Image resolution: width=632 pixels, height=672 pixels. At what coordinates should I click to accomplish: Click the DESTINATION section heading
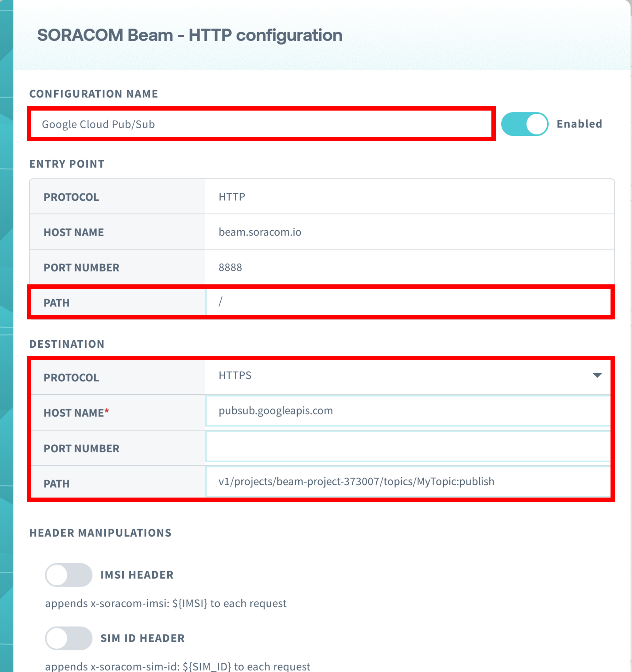click(x=67, y=344)
